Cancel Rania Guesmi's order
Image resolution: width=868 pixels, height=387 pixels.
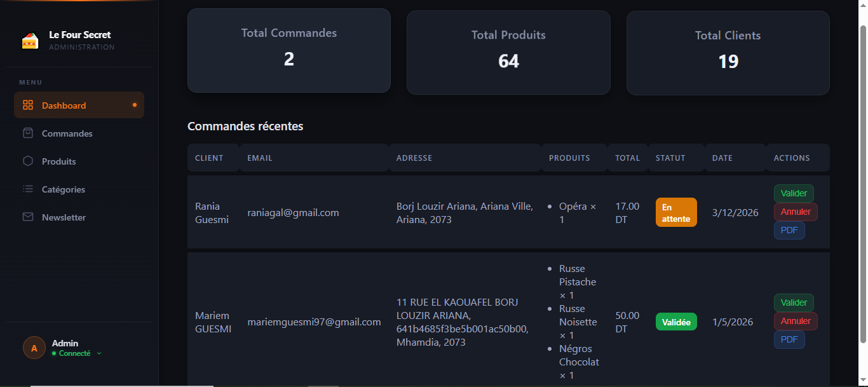[796, 212]
